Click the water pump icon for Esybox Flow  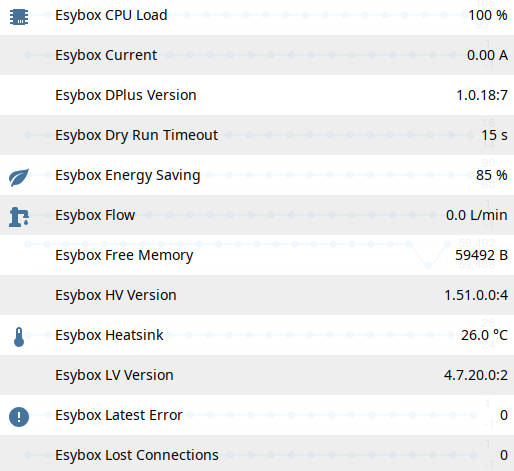[x=19, y=217]
